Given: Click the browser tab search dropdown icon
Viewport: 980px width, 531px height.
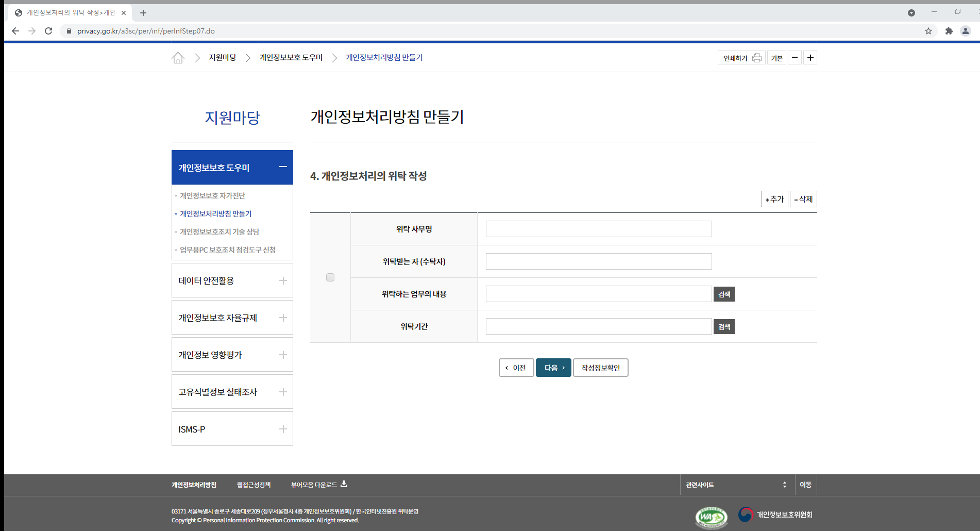Looking at the screenshot, I should (911, 13).
